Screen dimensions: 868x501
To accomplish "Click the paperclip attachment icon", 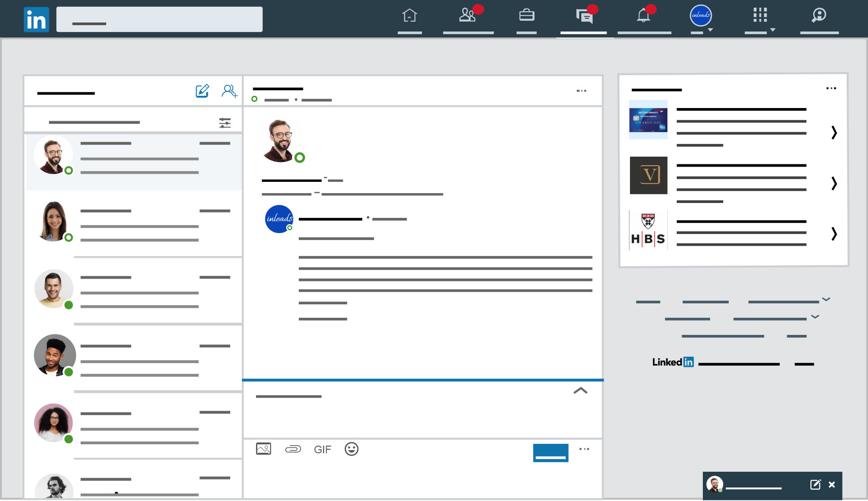I will pos(293,449).
